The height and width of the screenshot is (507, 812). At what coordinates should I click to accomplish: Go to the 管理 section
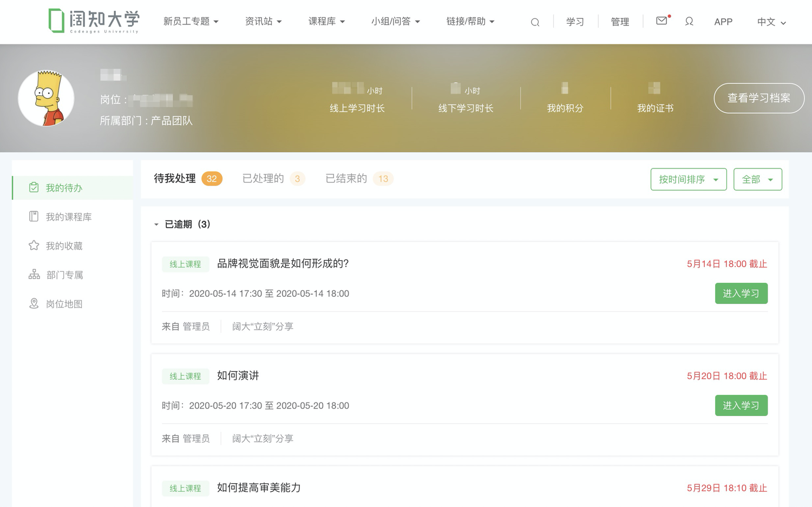tap(620, 22)
